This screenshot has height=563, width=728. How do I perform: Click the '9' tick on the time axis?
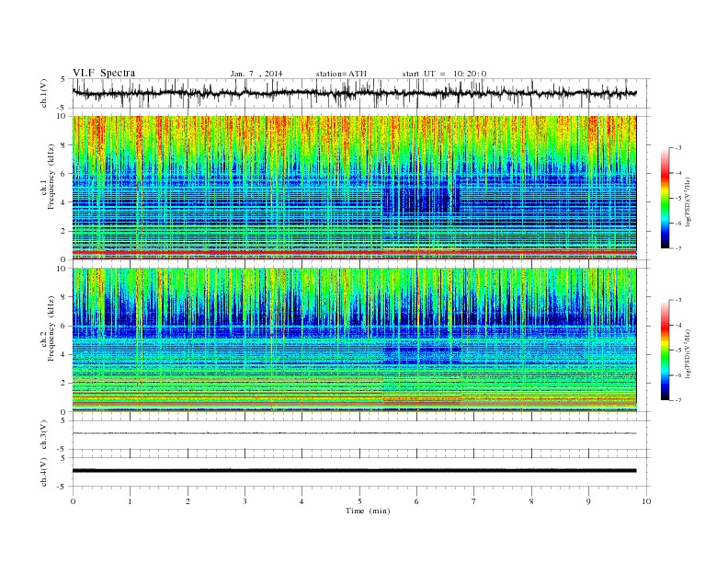(588, 501)
